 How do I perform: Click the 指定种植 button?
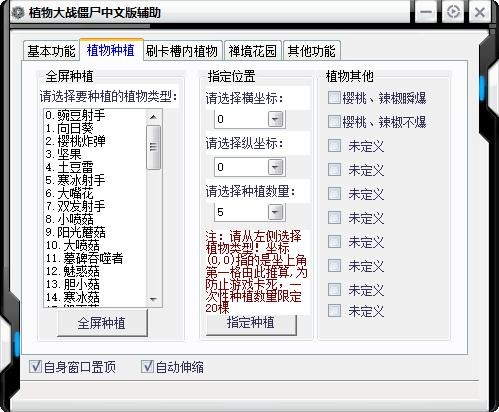[251, 324]
